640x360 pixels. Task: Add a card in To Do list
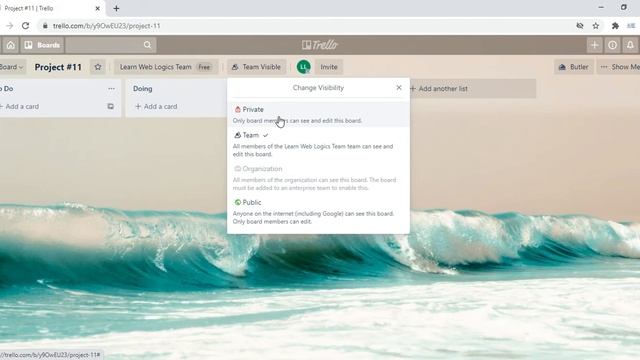pyautogui.click(x=20, y=107)
